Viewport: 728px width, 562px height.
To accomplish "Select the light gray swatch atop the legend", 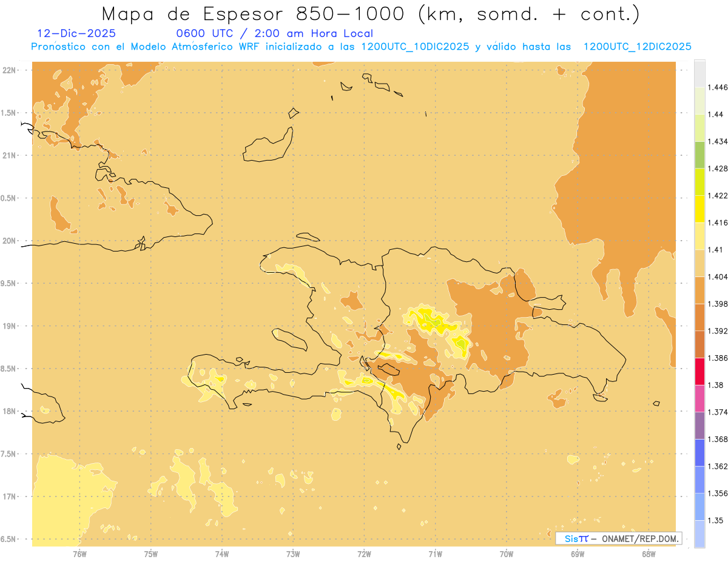I will pos(699,73).
